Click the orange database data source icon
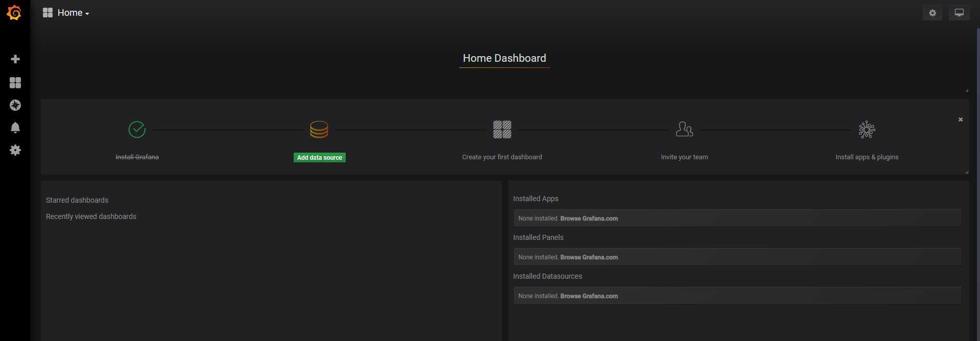This screenshot has width=980, height=341. (x=319, y=130)
